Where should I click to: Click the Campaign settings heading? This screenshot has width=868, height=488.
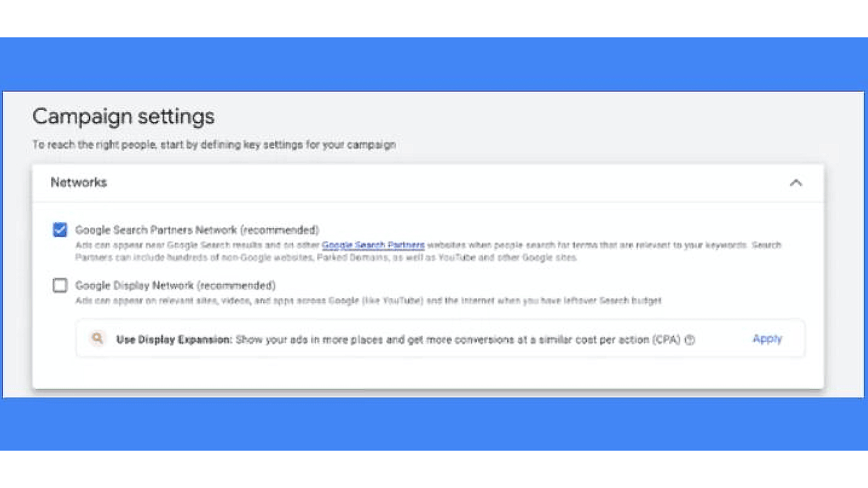pyautogui.click(x=123, y=117)
